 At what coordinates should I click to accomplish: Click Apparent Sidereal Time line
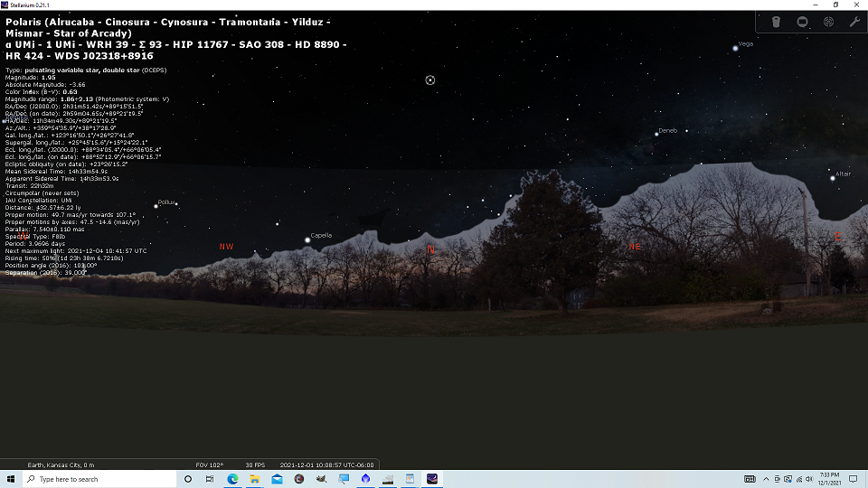pos(61,179)
